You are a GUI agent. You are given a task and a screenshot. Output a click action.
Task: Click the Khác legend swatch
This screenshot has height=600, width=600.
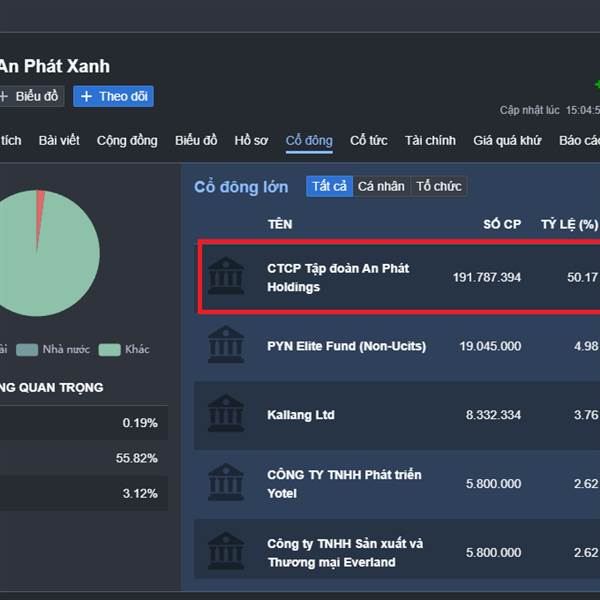(x=109, y=350)
